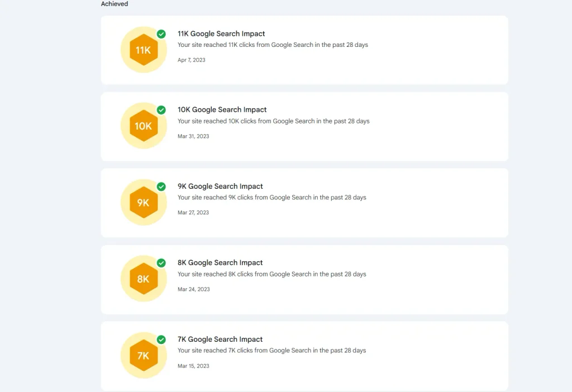Click green checkmark on 8K badge
The image size is (572, 392).
point(161,262)
